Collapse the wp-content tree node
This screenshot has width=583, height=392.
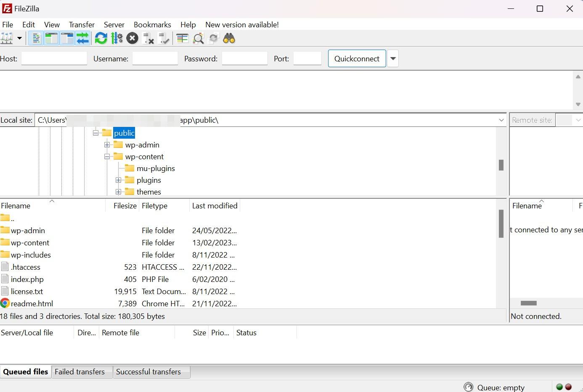107,157
